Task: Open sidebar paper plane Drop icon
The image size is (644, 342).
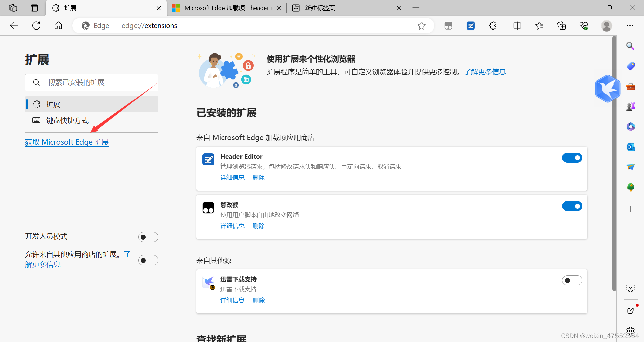Action: tap(630, 167)
